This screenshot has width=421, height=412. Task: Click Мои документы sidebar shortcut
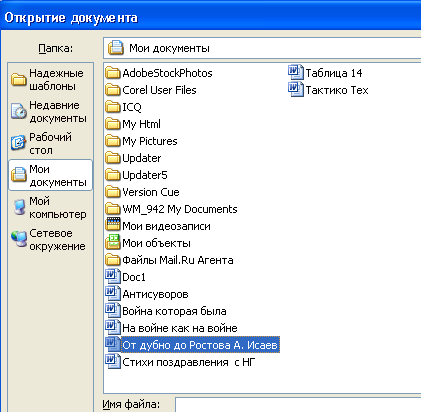click(50, 175)
